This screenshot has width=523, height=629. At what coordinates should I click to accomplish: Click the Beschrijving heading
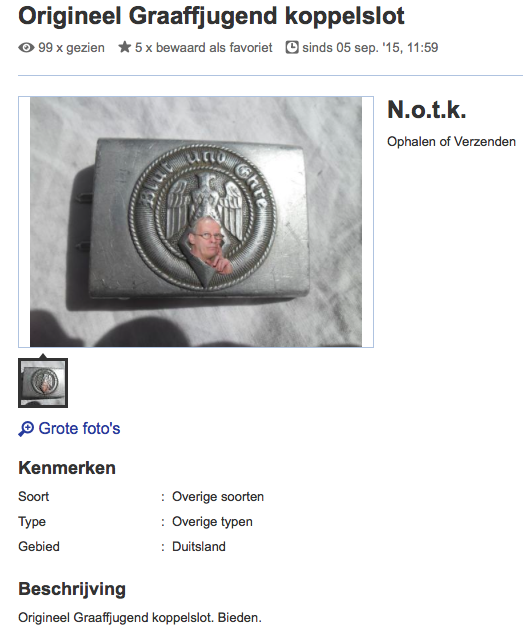[x=72, y=589]
